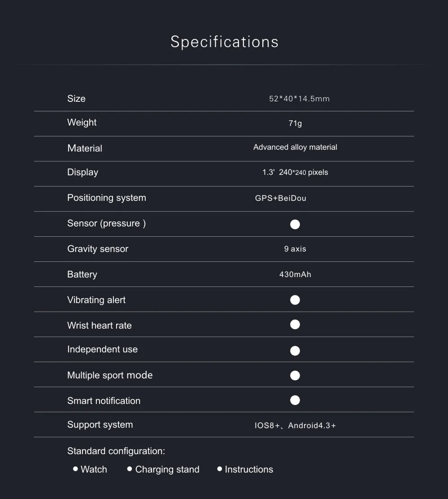Click the Independent use indicator dot

295,351
